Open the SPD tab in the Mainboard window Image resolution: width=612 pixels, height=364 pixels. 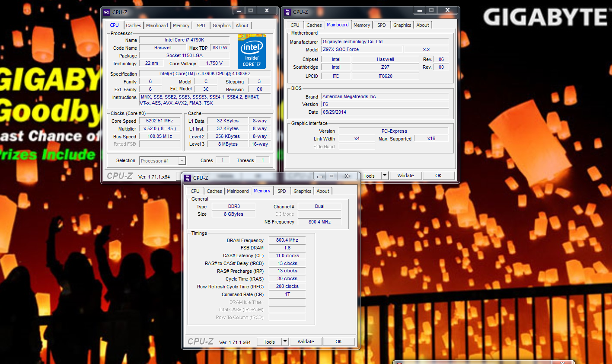pos(382,25)
